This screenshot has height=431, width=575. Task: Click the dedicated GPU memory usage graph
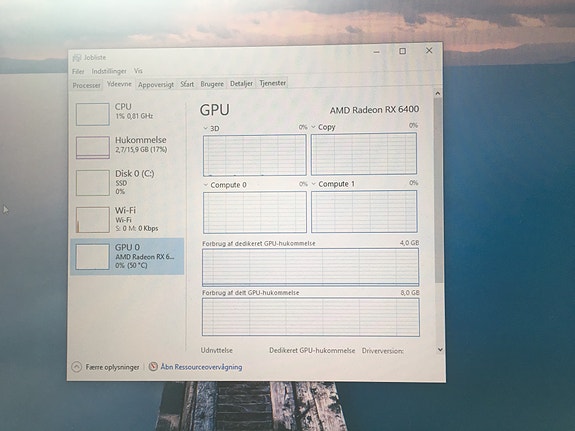pos(311,267)
